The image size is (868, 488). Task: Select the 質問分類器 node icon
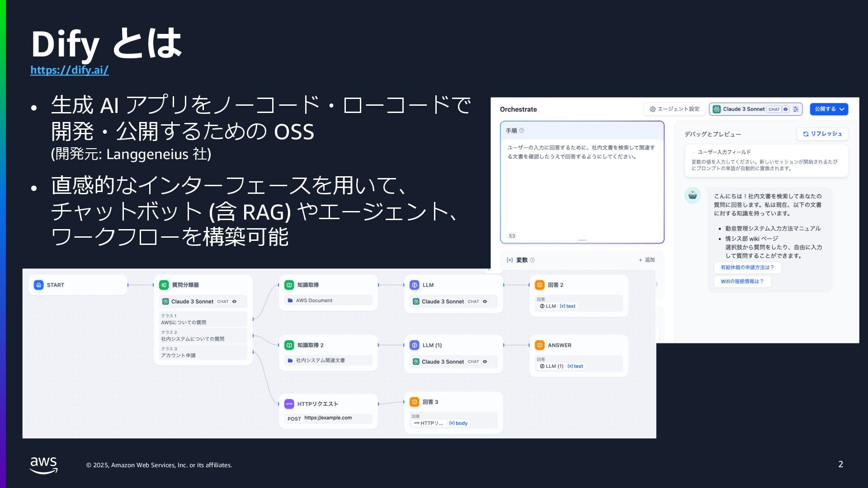click(x=164, y=285)
